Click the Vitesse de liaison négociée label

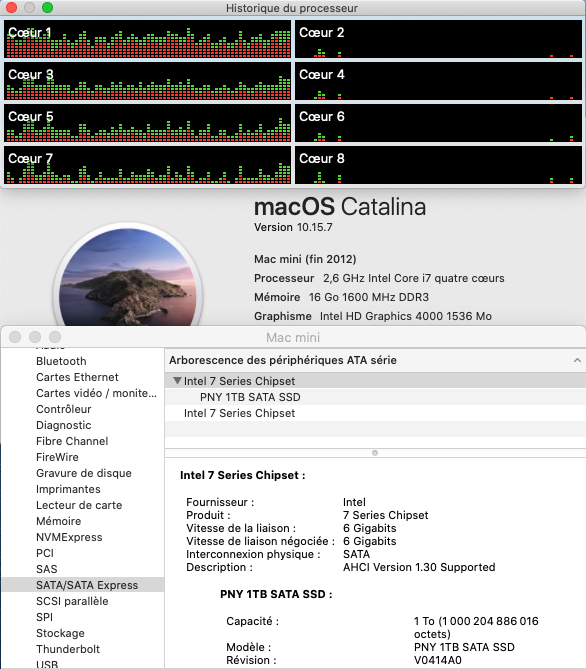260,541
